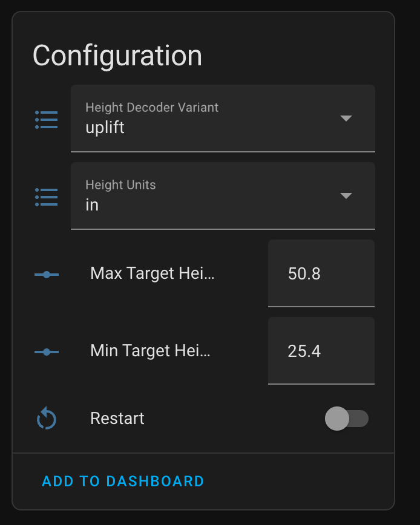Image resolution: width=420 pixels, height=525 pixels.
Task: Click the list icon beside Height Decoder Variant
Action: coord(47,120)
